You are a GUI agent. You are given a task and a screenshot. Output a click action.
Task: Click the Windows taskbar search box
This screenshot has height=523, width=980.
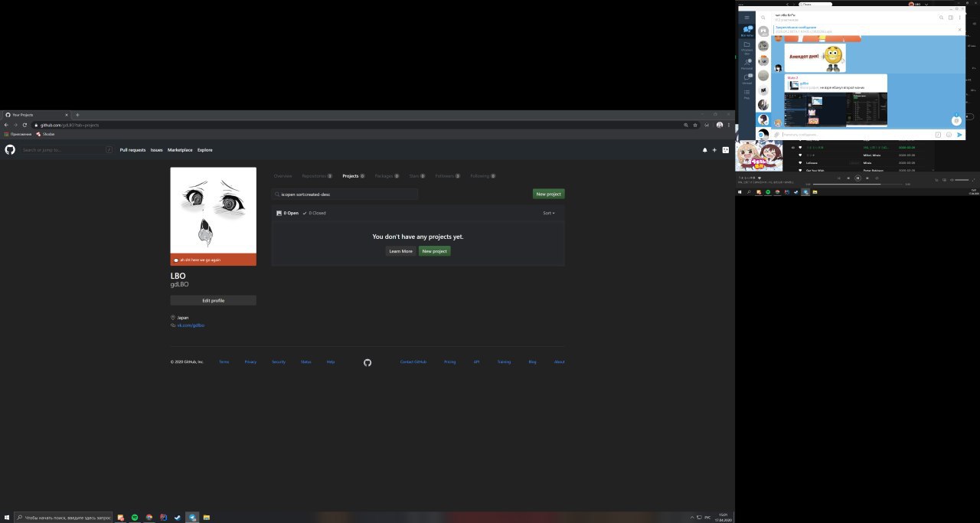[63, 518]
